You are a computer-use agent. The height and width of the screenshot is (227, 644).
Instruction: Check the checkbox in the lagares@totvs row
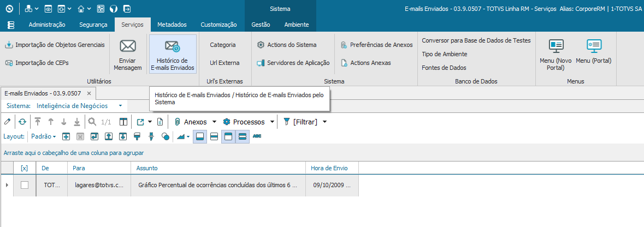(x=25, y=185)
